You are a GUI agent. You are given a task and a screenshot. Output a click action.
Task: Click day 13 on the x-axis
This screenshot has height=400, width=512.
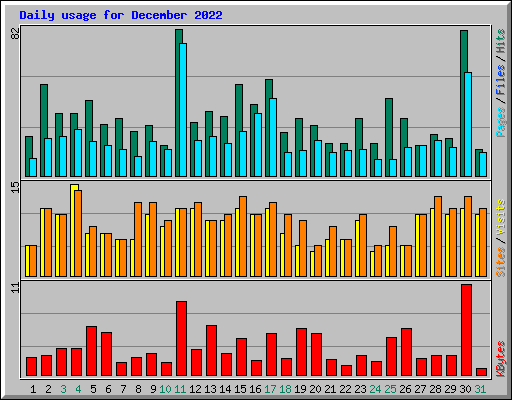pyautogui.click(x=210, y=389)
